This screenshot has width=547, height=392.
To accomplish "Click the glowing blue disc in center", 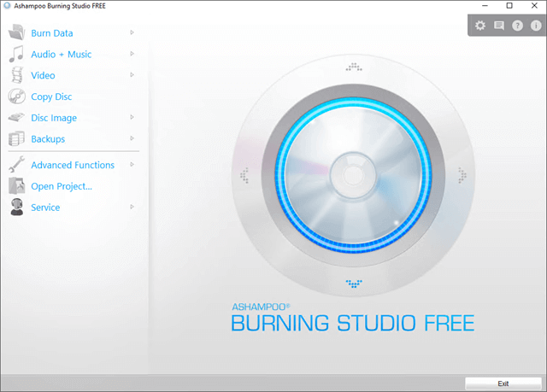I will [x=353, y=175].
